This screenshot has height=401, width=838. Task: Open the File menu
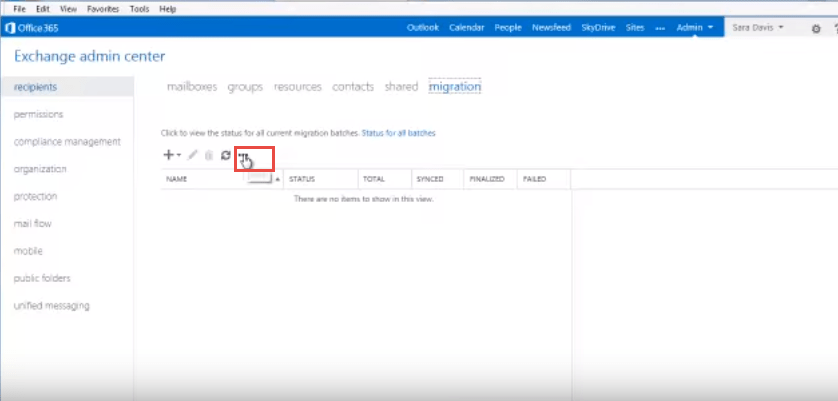[19, 9]
